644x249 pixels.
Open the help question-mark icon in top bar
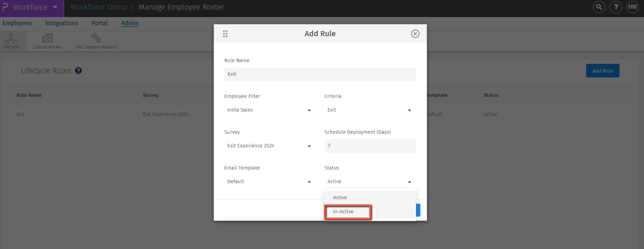tap(615, 7)
